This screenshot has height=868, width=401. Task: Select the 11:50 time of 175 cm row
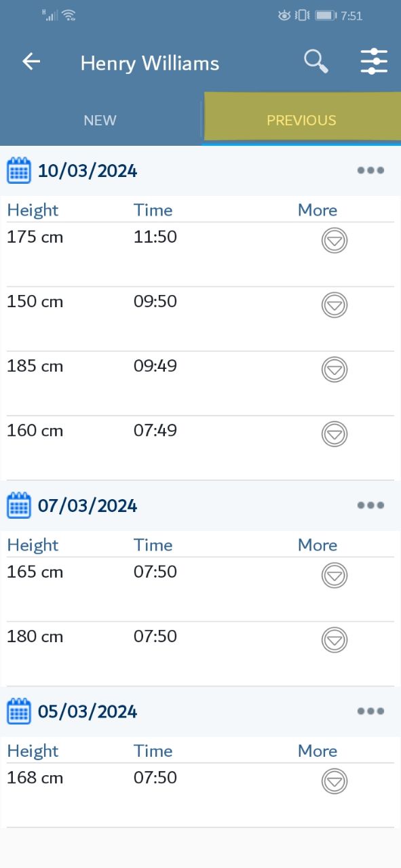coord(155,237)
